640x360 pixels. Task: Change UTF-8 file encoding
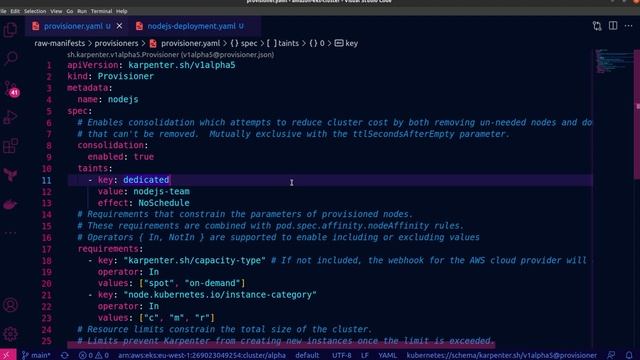(341, 355)
